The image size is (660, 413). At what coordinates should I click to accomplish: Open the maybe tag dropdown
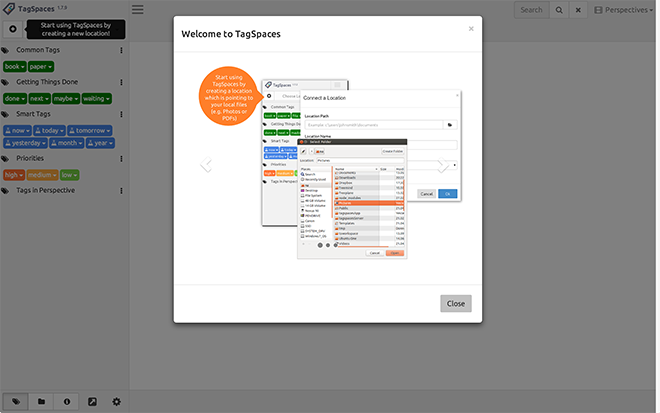66,99
